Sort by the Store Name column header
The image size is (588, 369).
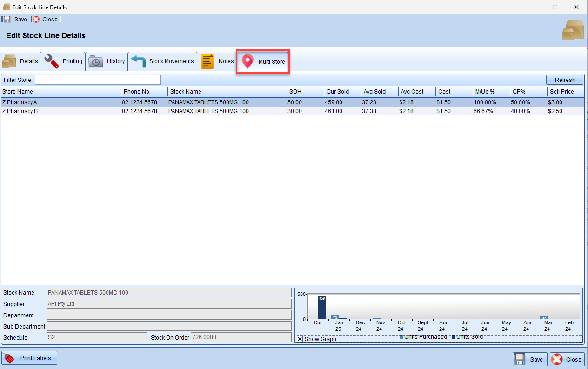61,92
